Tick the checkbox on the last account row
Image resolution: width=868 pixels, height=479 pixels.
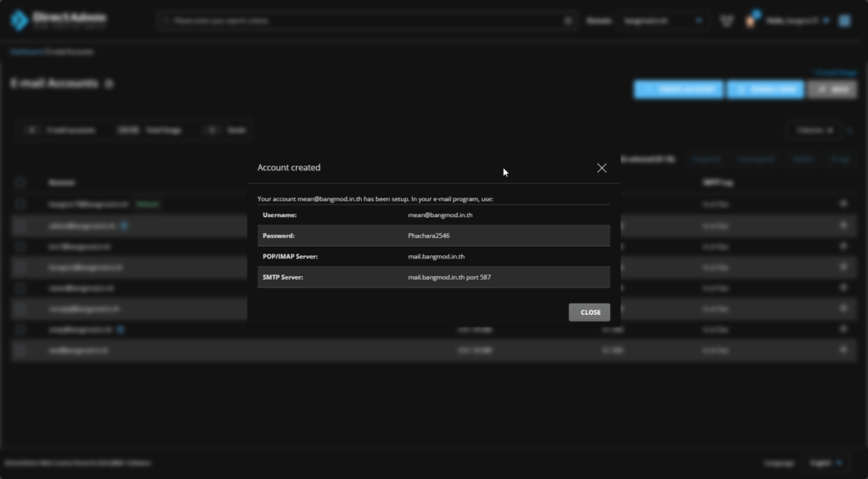[x=20, y=349]
